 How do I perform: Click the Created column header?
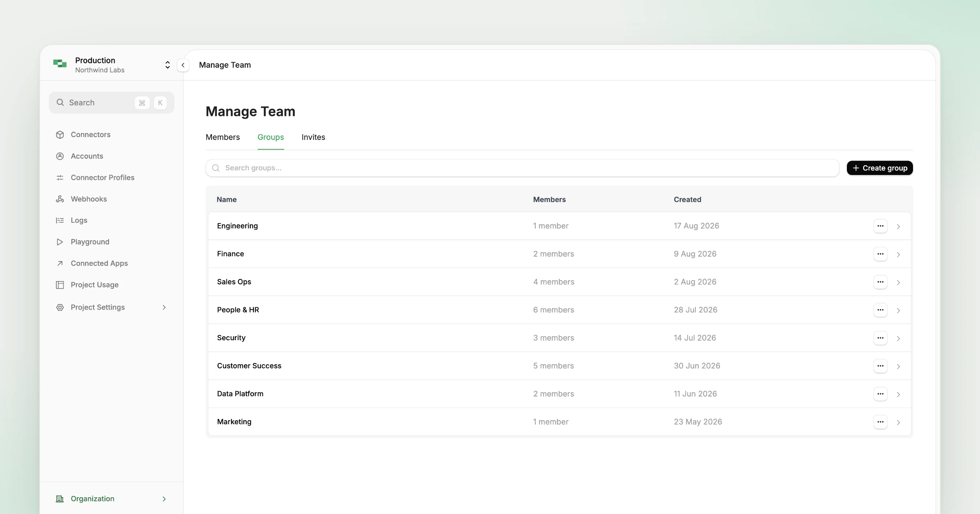click(687, 199)
